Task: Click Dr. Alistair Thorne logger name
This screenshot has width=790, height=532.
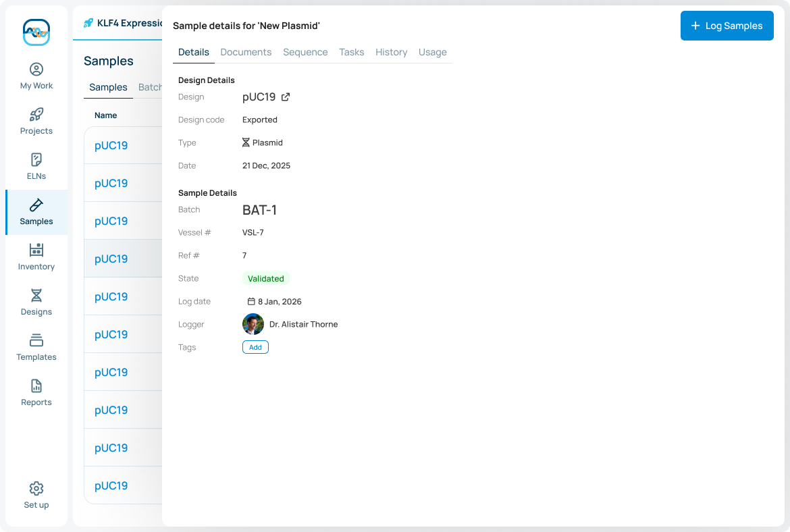Action: click(304, 325)
